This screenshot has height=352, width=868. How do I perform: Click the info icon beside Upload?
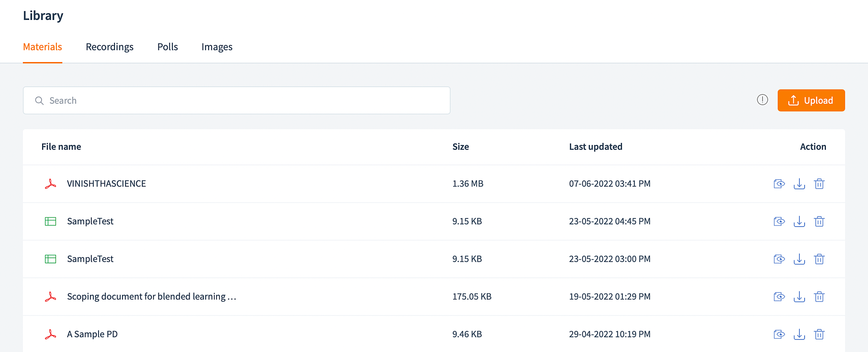pyautogui.click(x=762, y=100)
